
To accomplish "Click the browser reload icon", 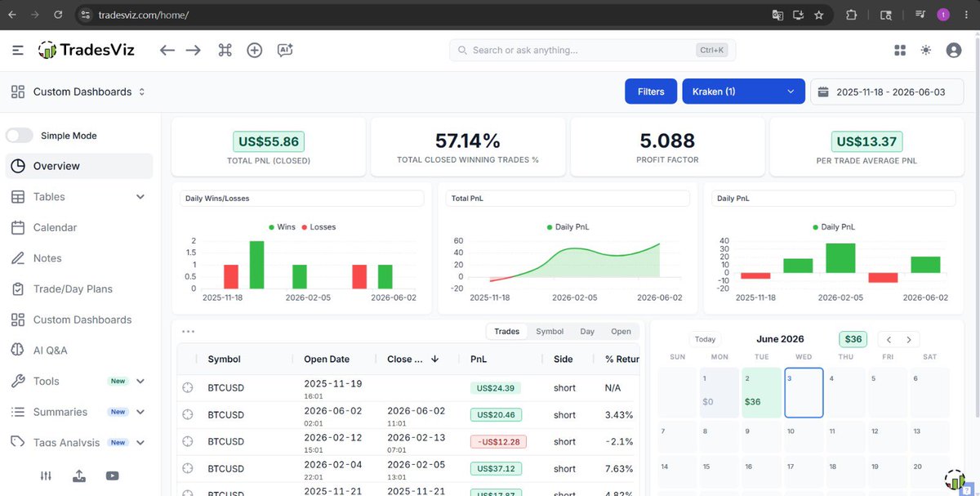I will pyautogui.click(x=57, y=15).
